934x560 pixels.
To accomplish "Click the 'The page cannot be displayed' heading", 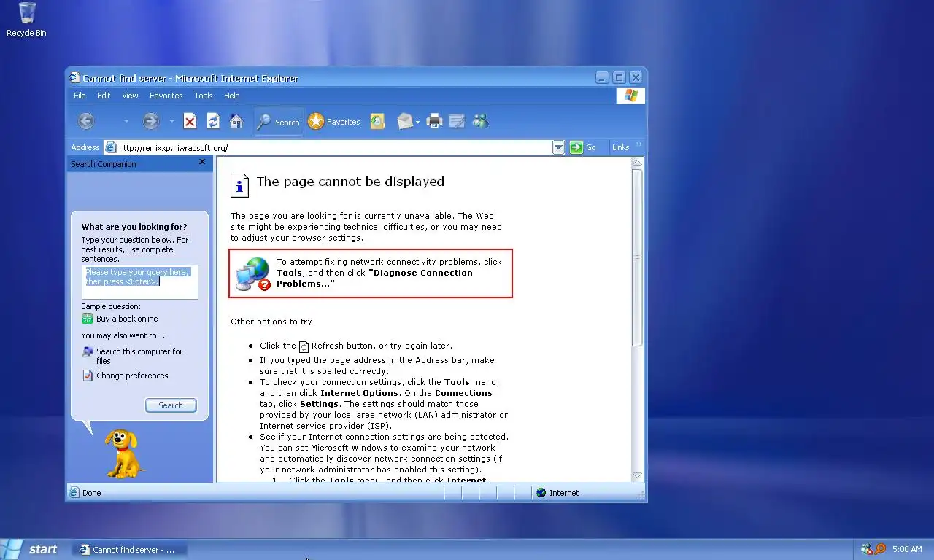I will tap(350, 182).
